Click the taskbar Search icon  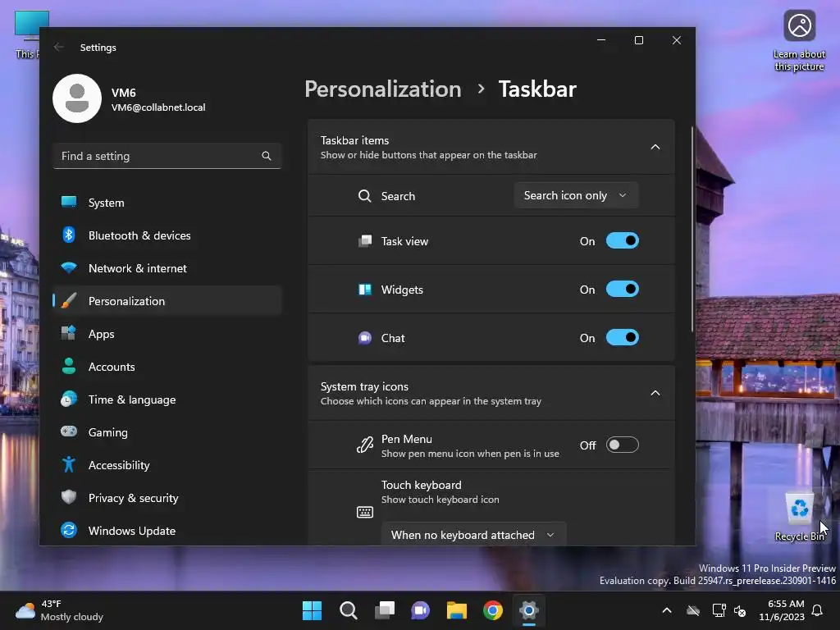coord(348,610)
